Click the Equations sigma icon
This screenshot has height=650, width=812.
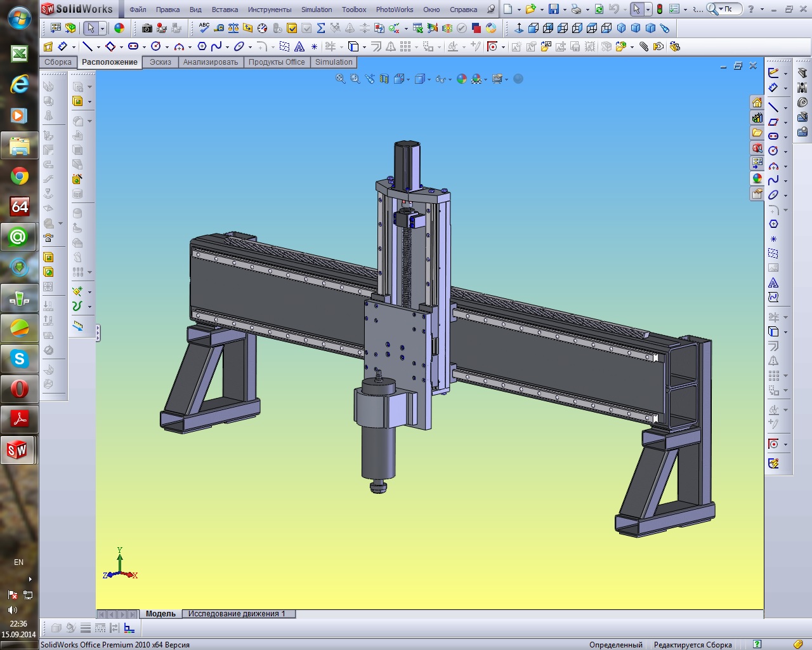coord(321,28)
